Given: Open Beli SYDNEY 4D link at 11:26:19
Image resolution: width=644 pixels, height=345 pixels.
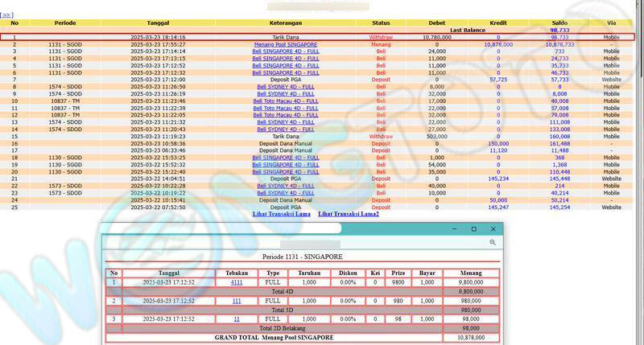Looking at the screenshot, I should click(286, 94).
